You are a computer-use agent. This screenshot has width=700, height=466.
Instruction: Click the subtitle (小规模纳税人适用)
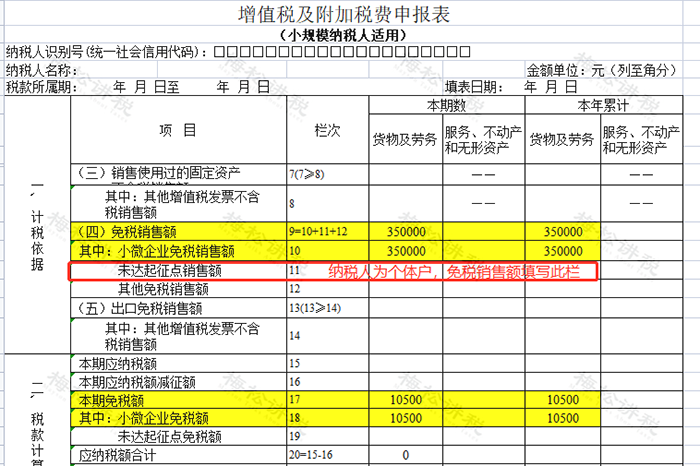pyautogui.click(x=344, y=35)
